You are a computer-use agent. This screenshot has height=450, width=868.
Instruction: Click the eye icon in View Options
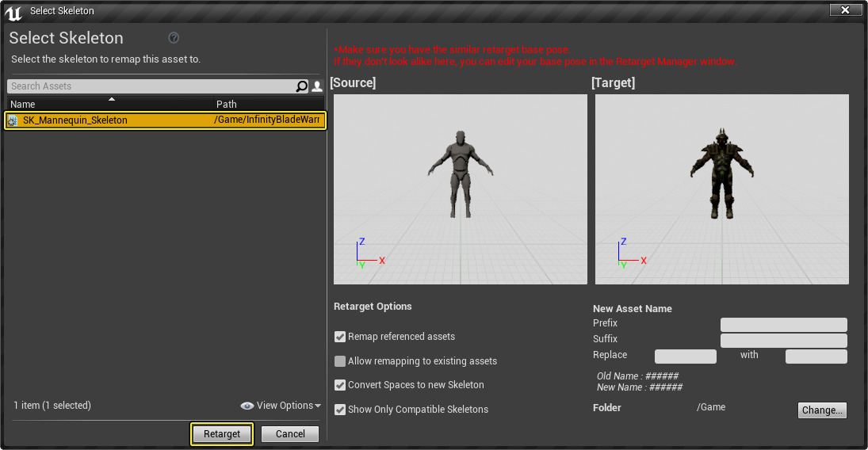pyautogui.click(x=247, y=406)
